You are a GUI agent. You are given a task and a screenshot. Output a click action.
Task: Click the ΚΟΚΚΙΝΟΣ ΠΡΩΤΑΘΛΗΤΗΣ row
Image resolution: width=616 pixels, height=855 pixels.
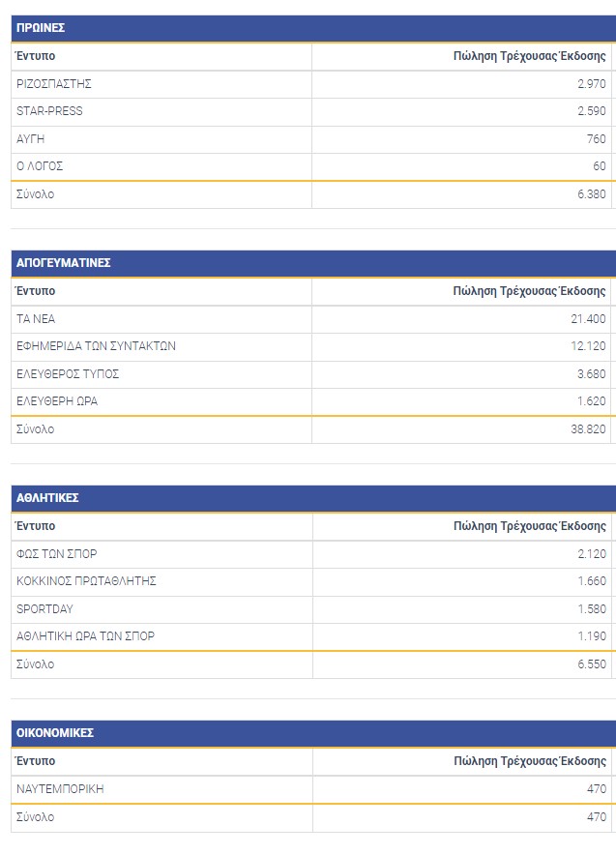(86, 581)
